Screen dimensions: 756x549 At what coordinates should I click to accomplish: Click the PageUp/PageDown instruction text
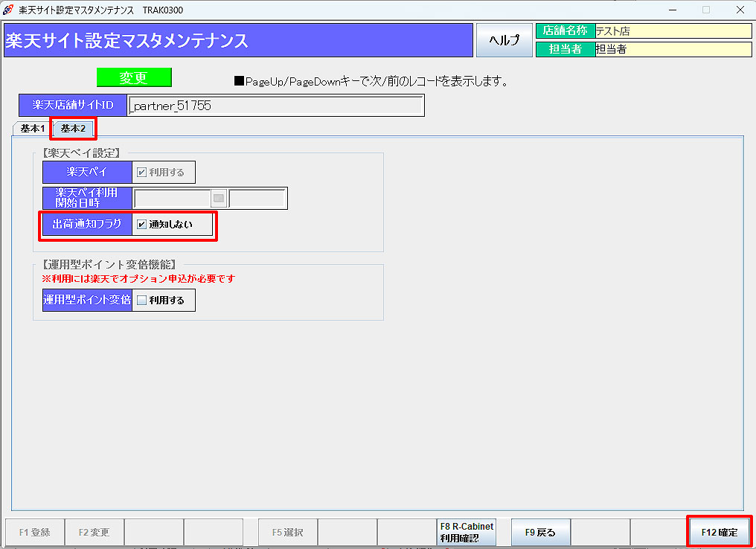(371, 81)
